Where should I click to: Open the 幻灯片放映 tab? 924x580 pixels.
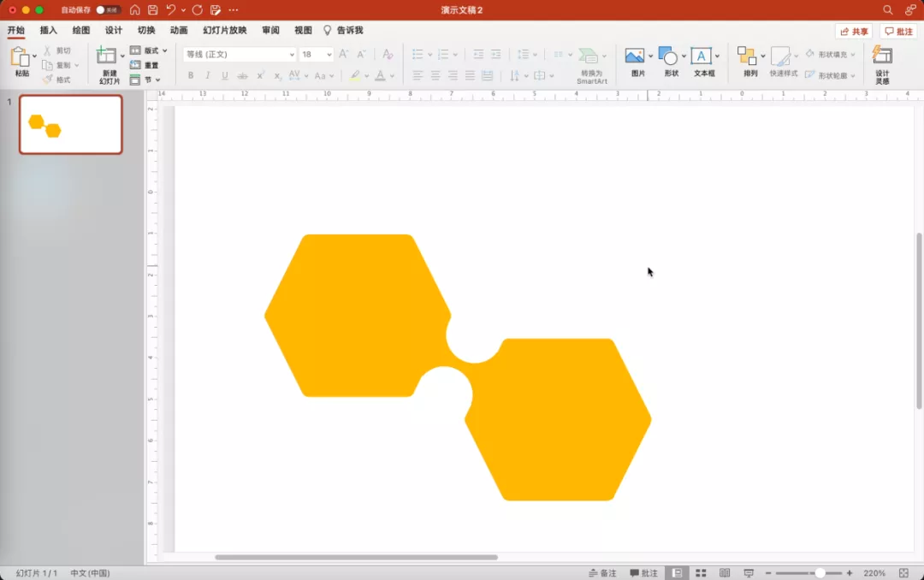pyautogui.click(x=224, y=30)
